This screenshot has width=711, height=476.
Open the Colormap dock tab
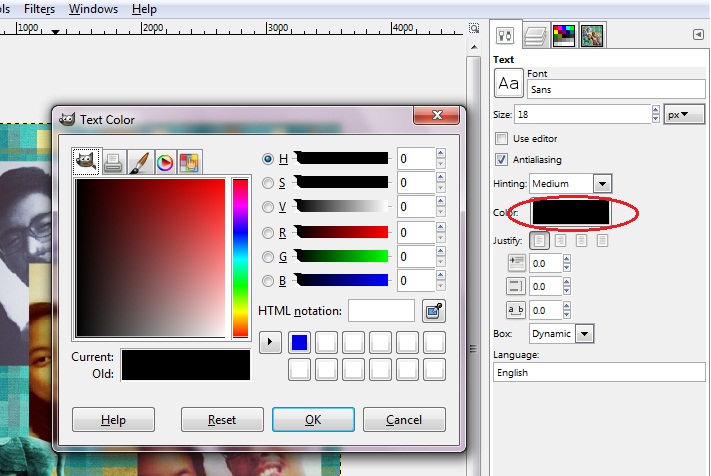click(564, 35)
